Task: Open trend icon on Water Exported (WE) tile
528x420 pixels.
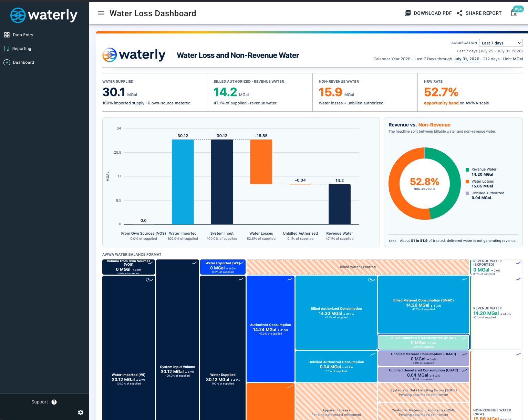Action: click(241, 263)
